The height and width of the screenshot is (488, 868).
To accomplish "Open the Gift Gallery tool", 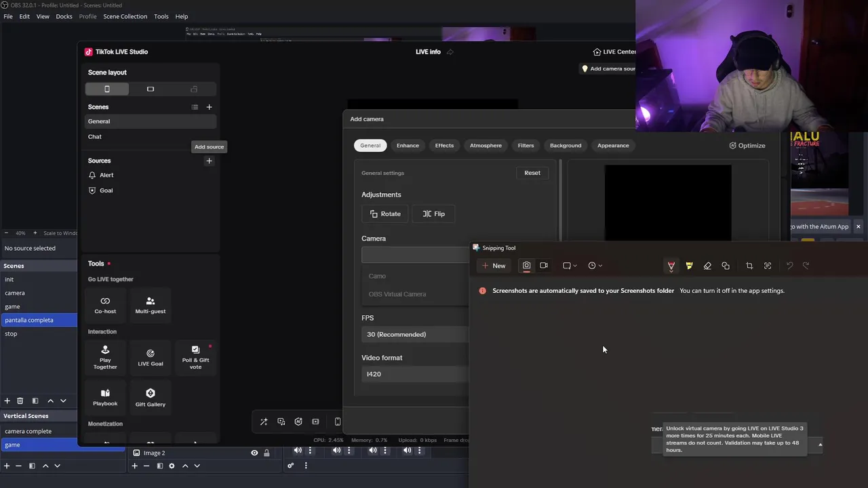I will point(151,397).
